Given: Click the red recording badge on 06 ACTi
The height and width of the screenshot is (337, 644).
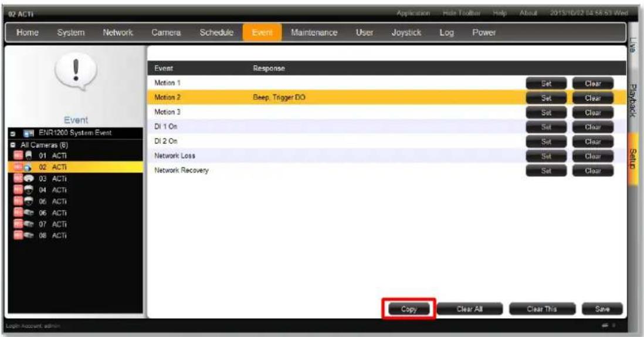Looking at the screenshot, I should (x=19, y=213).
